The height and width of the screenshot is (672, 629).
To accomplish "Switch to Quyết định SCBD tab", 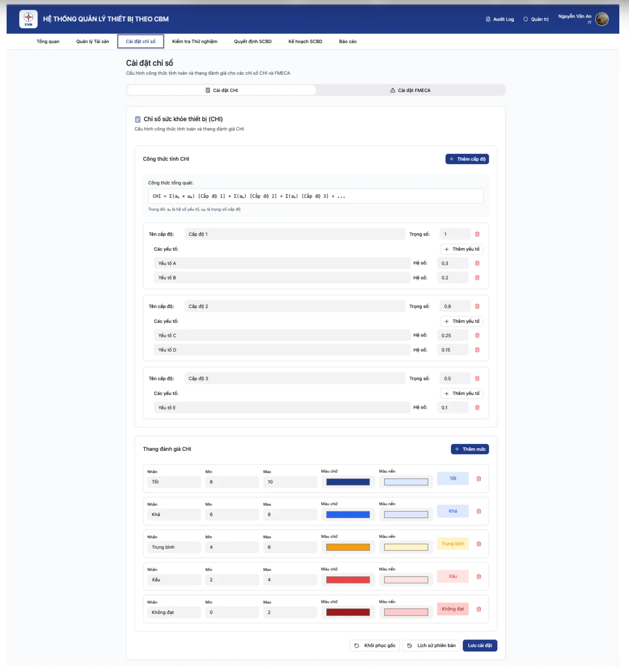I will [x=253, y=41].
